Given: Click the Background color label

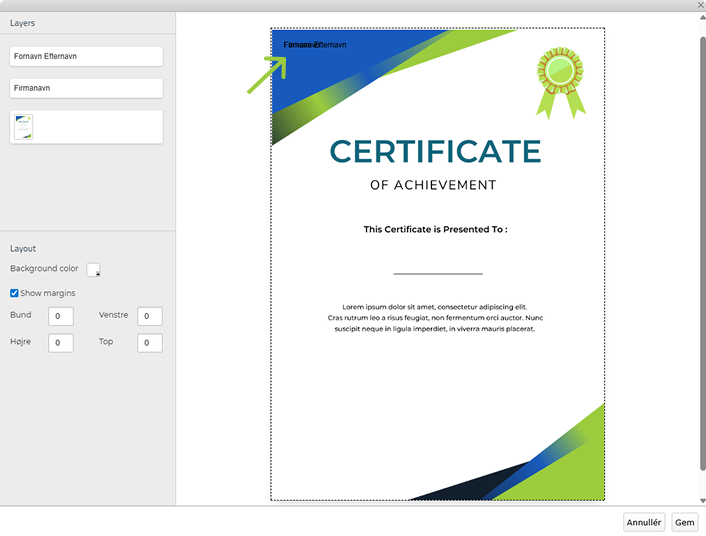Looking at the screenshot, I should click(44, 268).
